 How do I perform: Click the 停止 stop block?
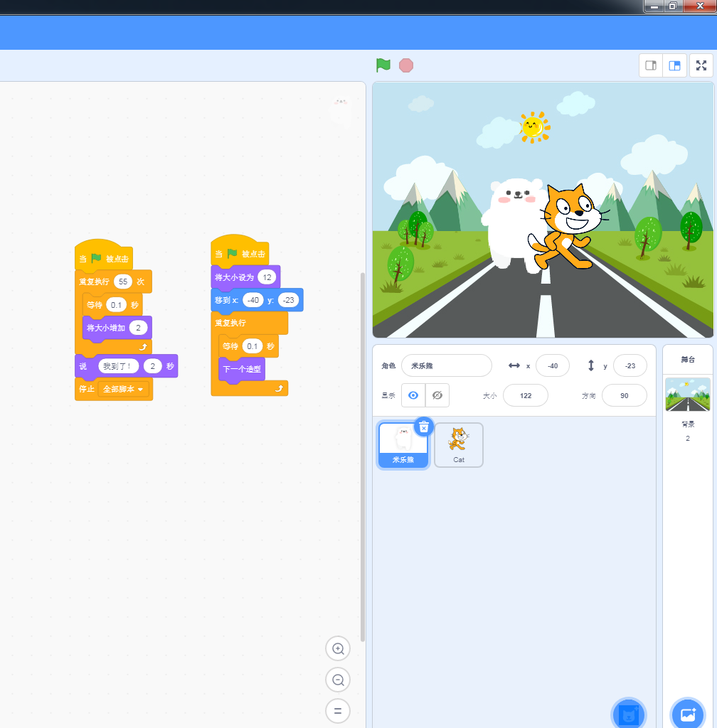coord(87,389)
